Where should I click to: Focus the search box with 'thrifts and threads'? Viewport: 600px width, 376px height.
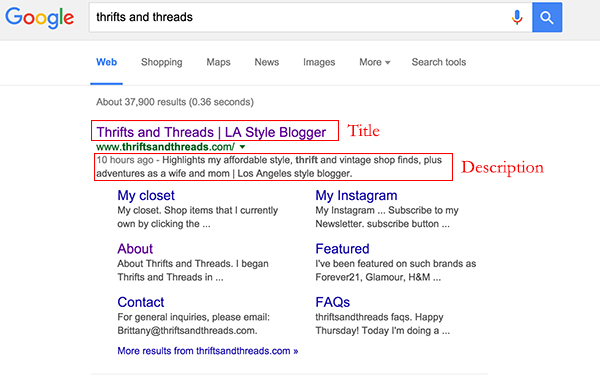pyautogui.click(x=298, y=17)
